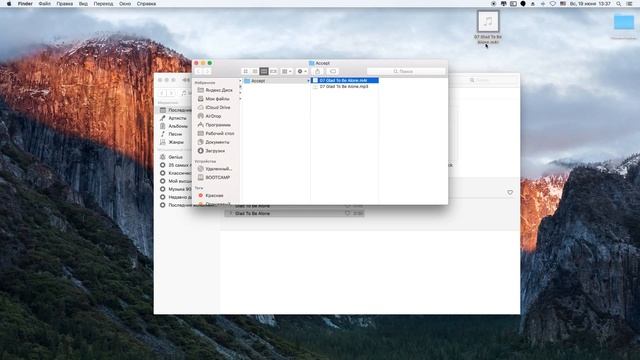The height and width of the screenshot is (360, 640).
Task: Select highlighted Glad To Be Alone track in iTunes
Action: click(x=294, y=213)
